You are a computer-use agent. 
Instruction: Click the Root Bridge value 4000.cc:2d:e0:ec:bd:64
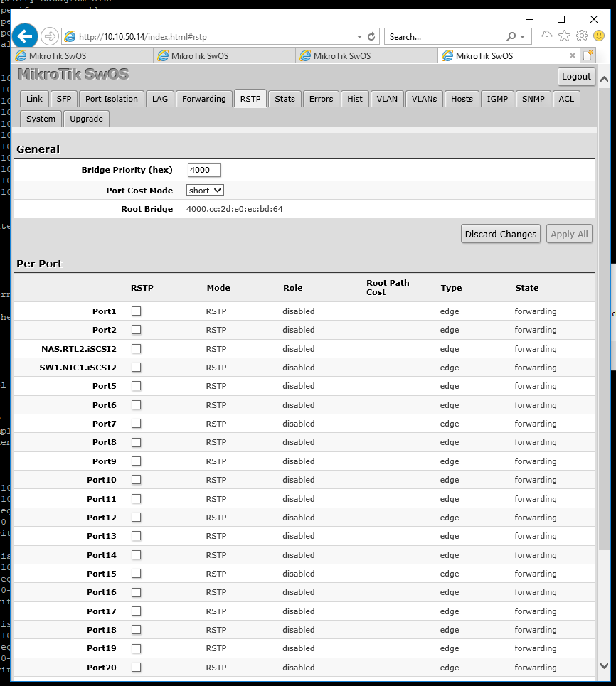coord(235,209)
